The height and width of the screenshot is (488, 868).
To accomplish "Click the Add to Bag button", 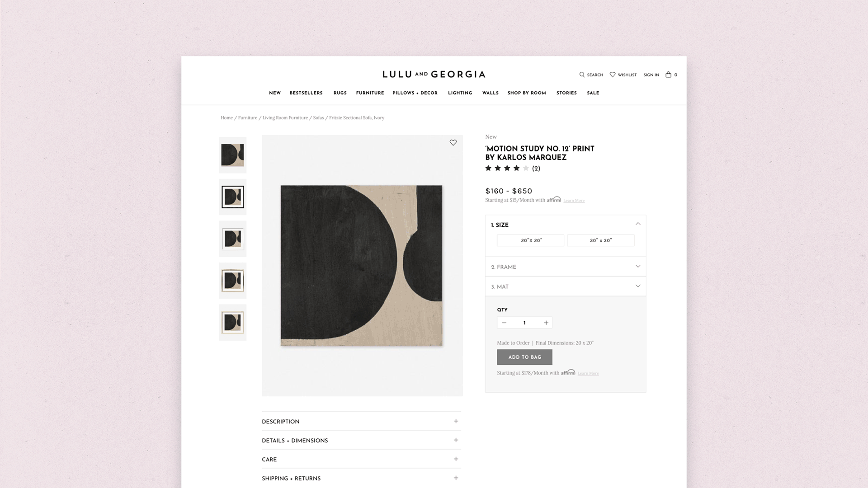I will coord(524,357).
